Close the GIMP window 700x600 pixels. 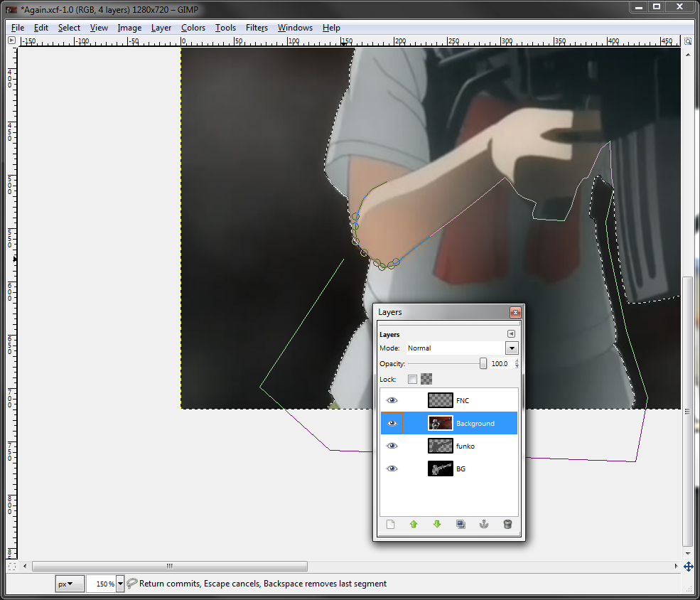679,6
